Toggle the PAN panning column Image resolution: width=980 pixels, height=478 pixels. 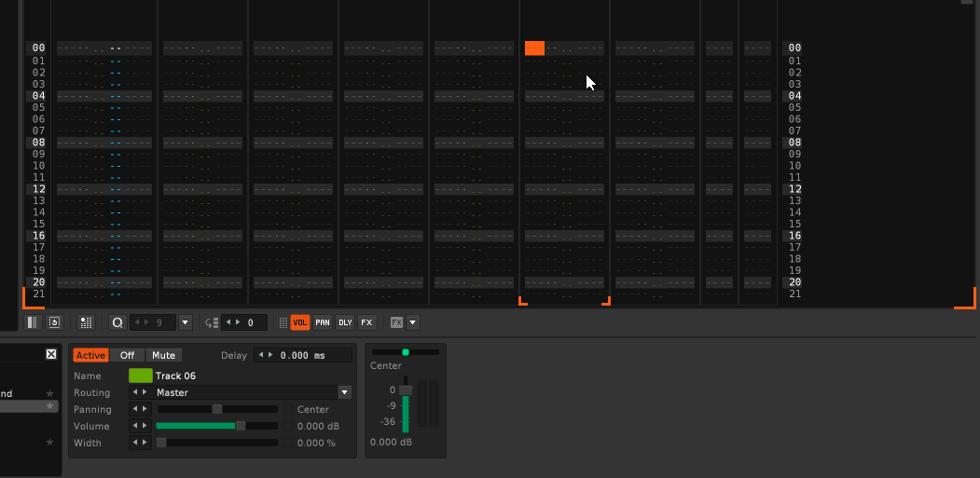(323, 322)
